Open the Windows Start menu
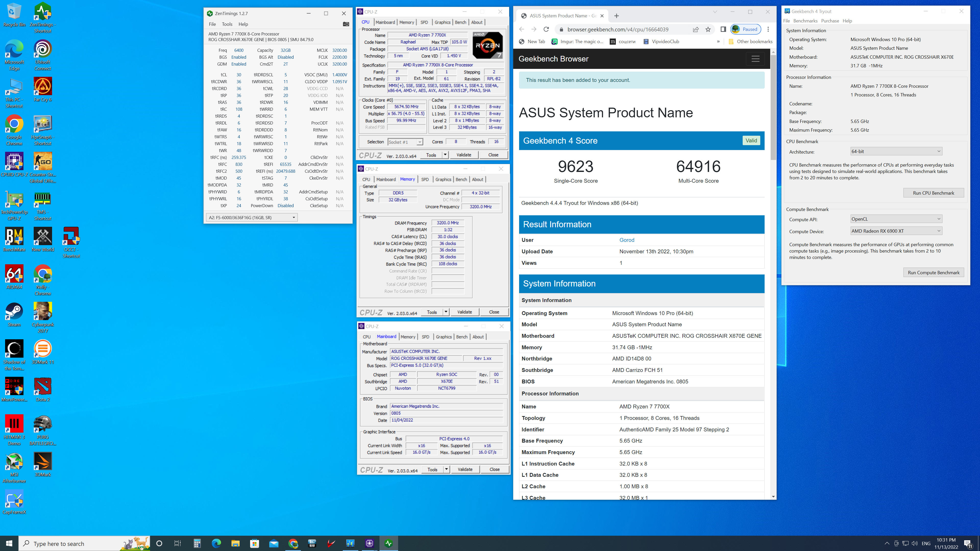980x551 pixels. pyautogui.click(x=9, y=543)
